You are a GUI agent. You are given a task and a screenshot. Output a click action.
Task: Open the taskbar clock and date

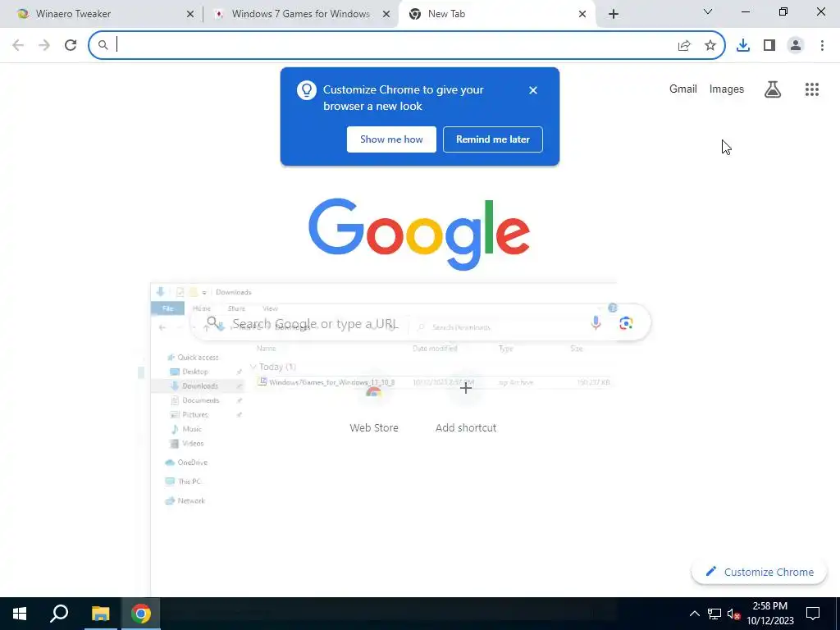pos(770,614)
